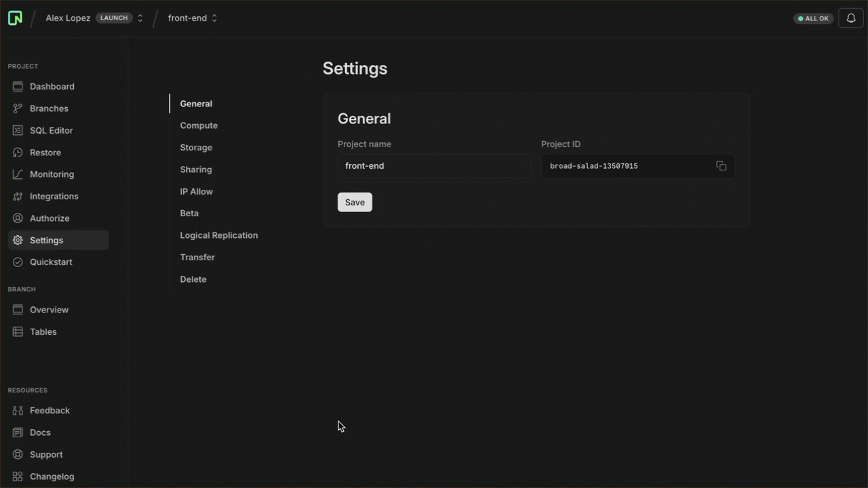
Task: Click the ALL OK status badge
Action: (813, 18)
